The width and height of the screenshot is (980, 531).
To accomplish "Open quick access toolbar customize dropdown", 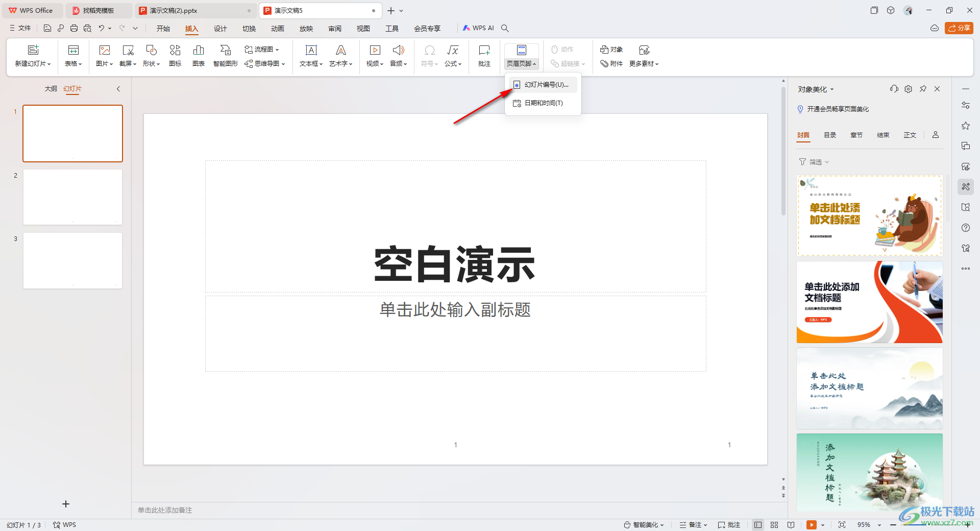I will [x=135, y=28].
